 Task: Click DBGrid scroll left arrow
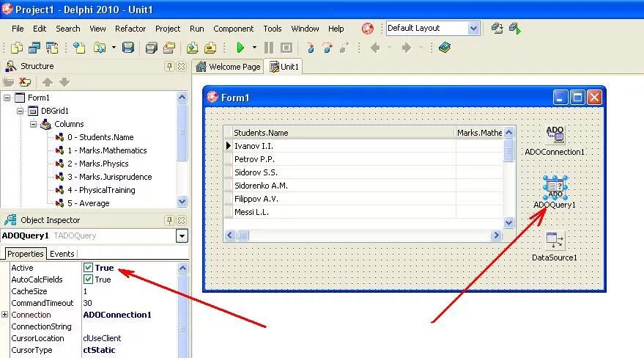(x=230, y=235)
